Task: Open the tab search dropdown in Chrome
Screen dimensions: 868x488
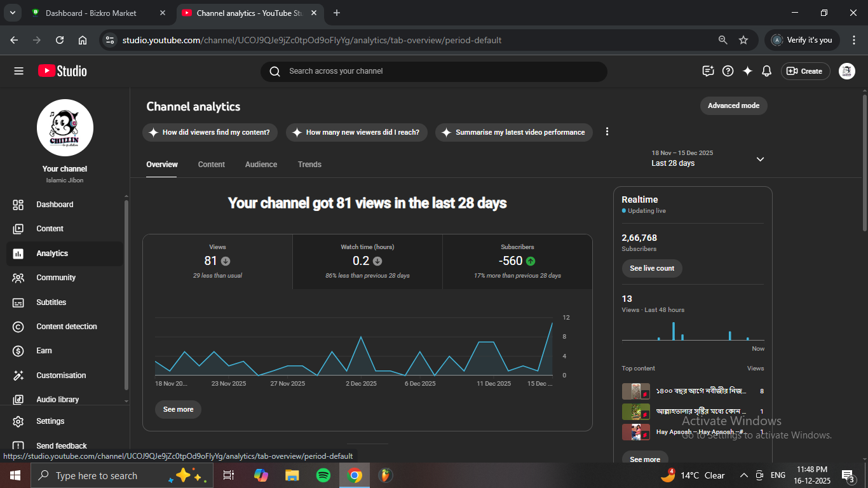Action: point(12,13)
